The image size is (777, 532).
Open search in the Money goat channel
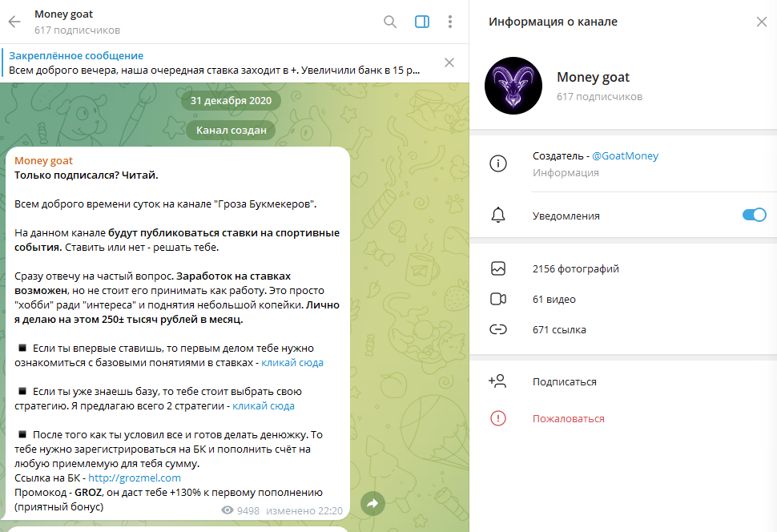point(390,22)
